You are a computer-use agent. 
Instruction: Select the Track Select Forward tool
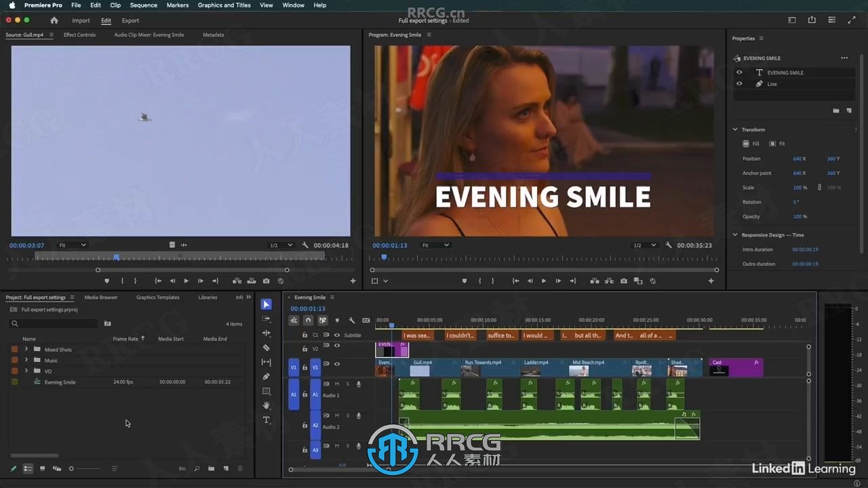coord(267,319)
